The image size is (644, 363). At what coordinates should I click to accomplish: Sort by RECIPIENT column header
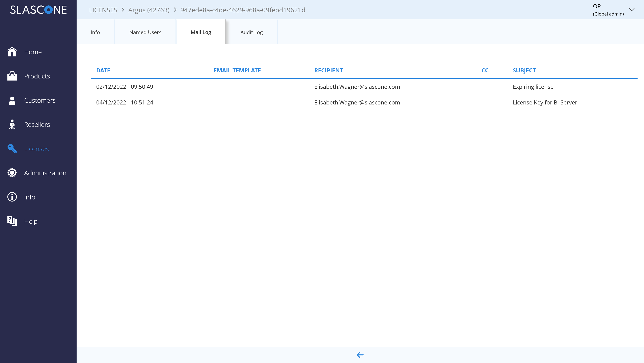328,70
